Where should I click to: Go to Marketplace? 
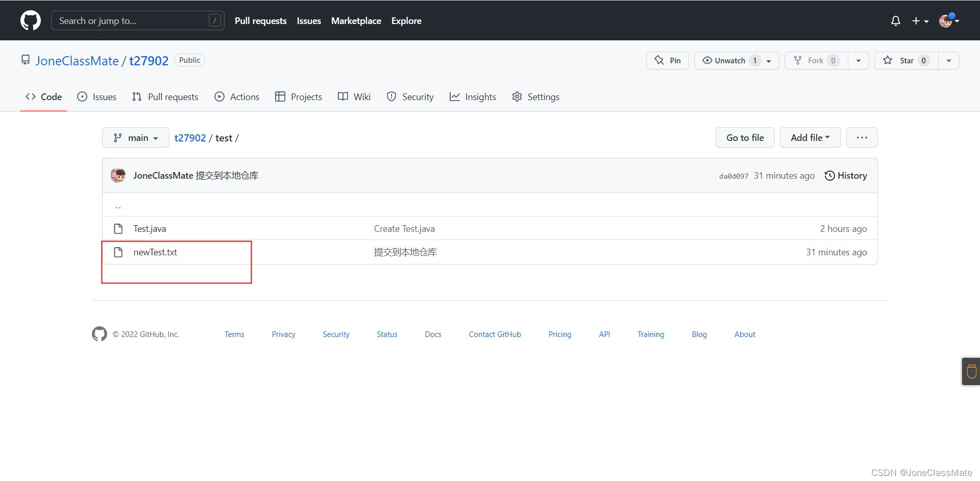(356, 21)
